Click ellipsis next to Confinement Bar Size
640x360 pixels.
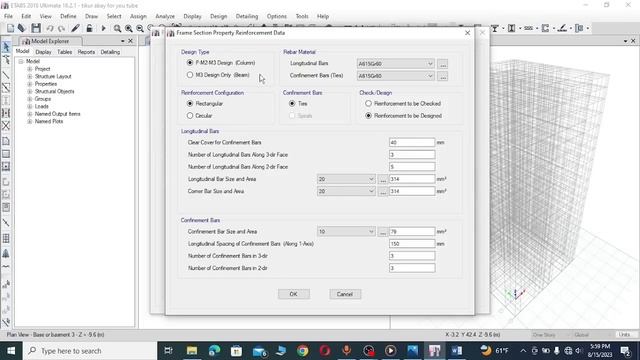[x=382, y=232]
